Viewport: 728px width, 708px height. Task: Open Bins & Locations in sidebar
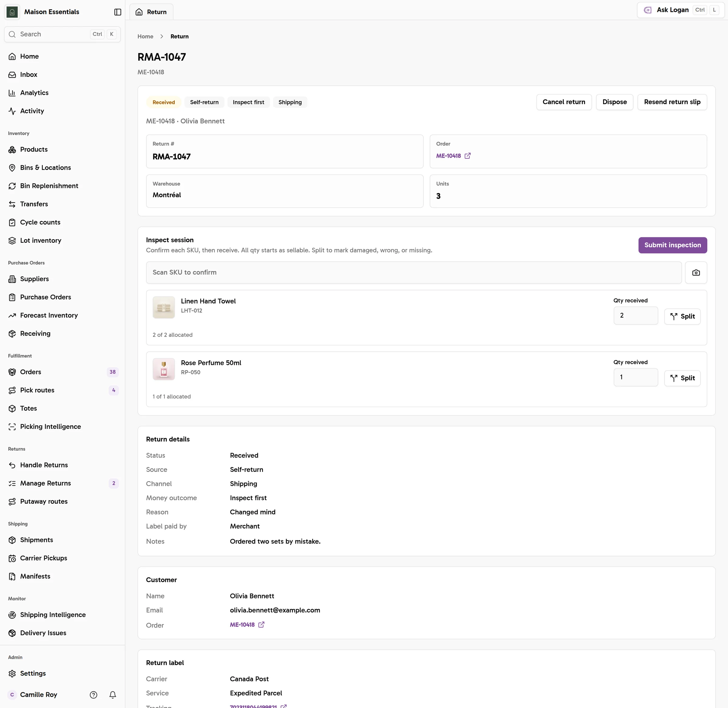(62, 168)
